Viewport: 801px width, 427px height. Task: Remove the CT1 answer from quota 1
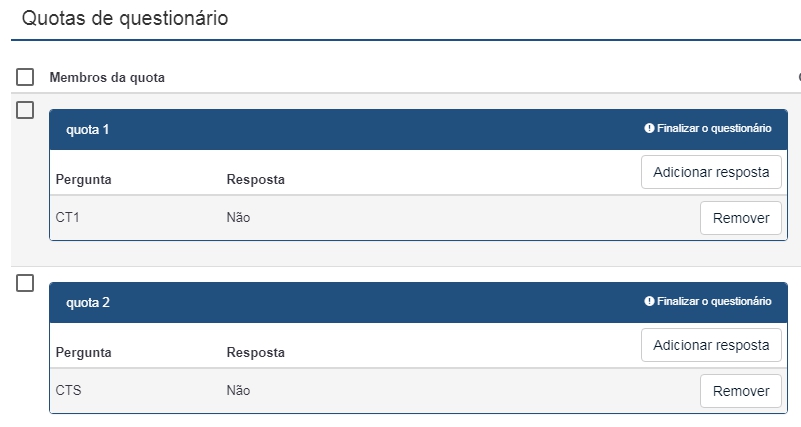pos(740,218)
